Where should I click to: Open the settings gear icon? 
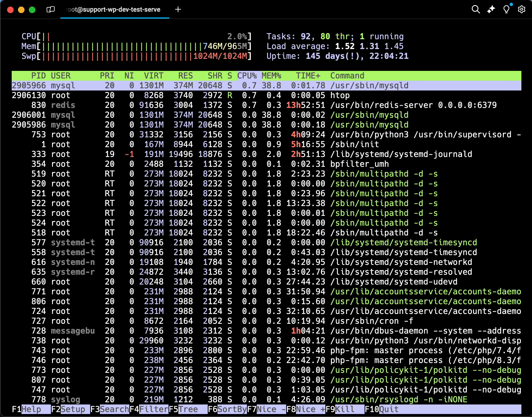click(x=521, y=9)
